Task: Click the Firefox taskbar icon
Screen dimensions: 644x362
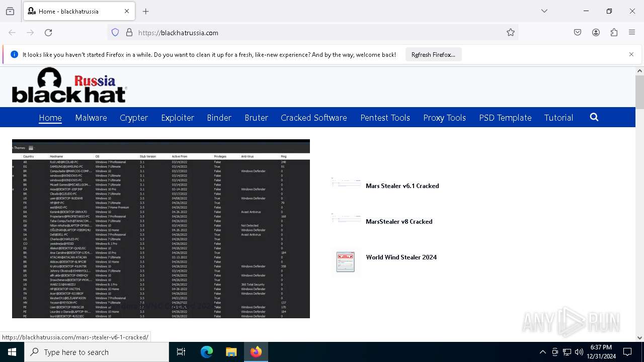Action: (x=256, y=352)
